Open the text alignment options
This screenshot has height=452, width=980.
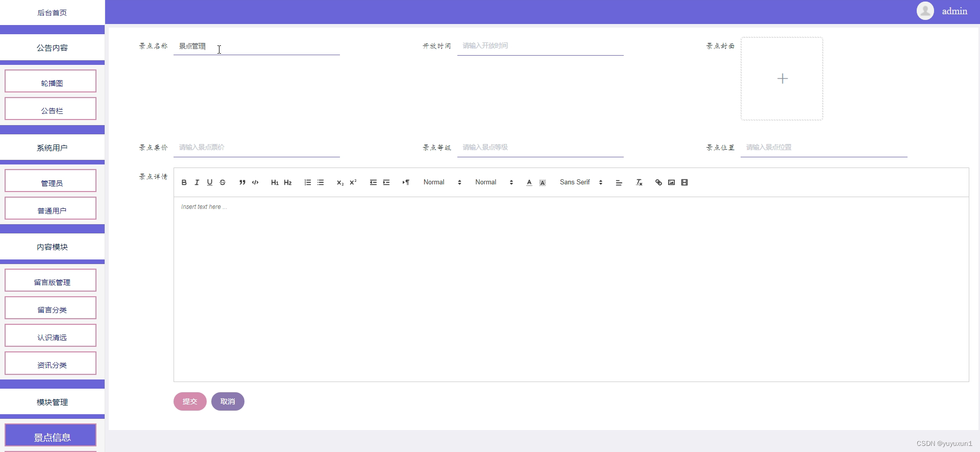tap(619, 182)
